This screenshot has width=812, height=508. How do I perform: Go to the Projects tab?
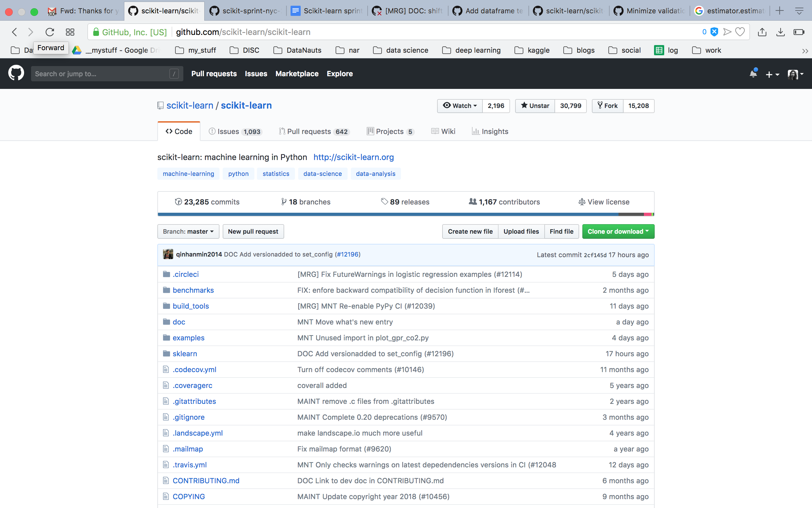390,131
